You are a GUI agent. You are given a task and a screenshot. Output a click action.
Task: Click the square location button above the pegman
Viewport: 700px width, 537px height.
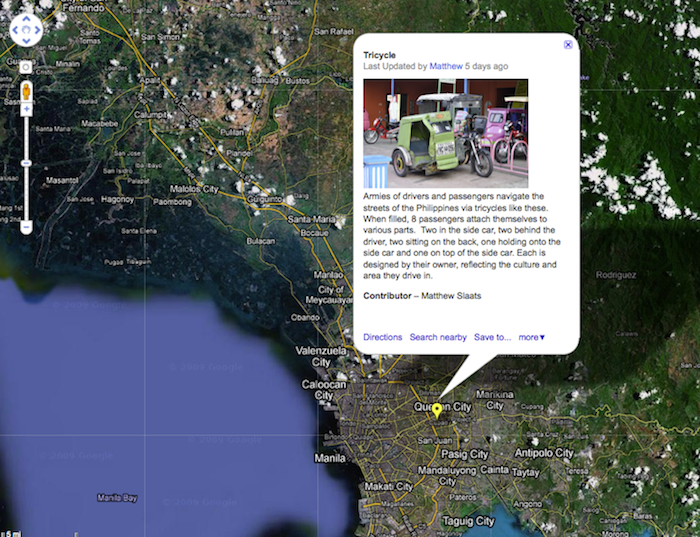click(25, 67)
